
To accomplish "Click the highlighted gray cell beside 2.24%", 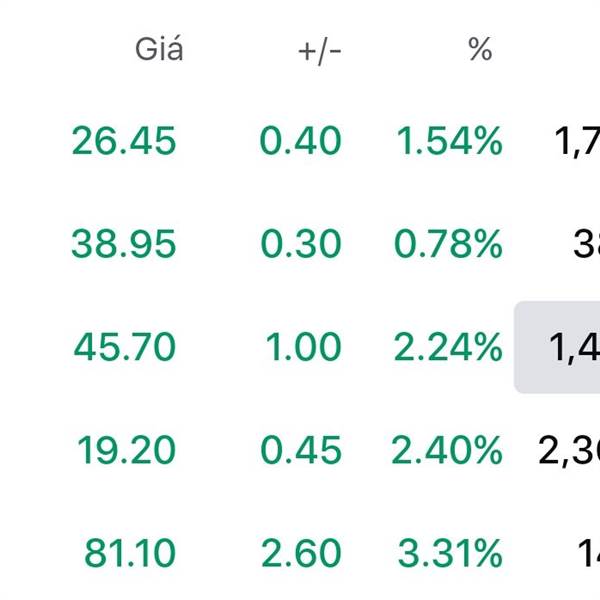I will [x=558, y=347].
